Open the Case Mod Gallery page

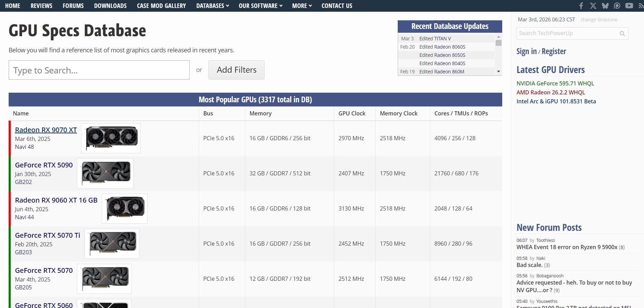click(x=161, y=6)
